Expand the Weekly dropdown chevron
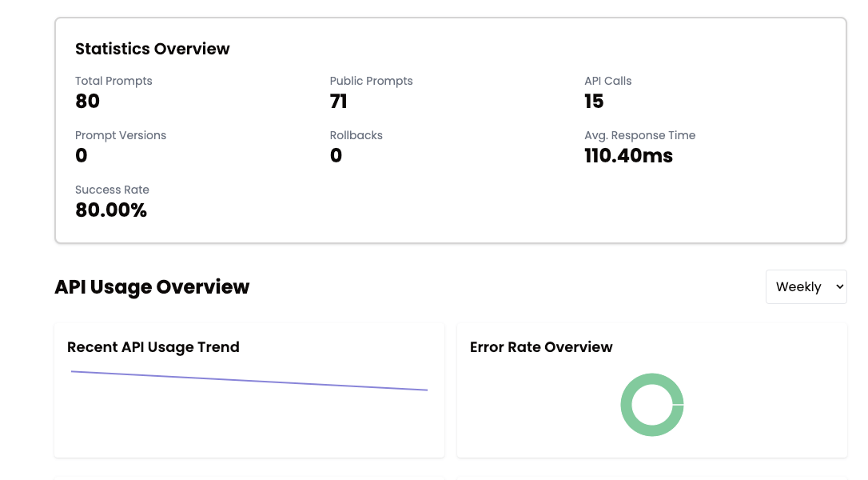Viewport: 868px width, 480px height. (838, 286)
